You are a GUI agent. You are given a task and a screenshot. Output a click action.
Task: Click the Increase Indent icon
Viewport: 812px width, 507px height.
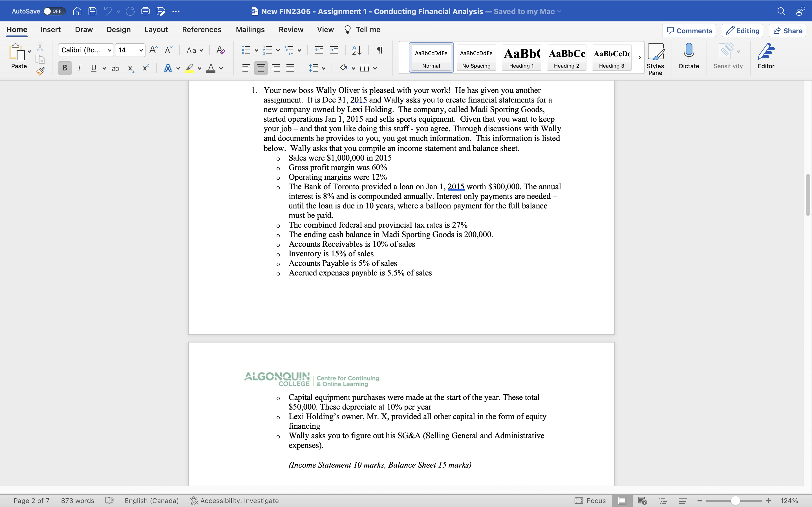click(x=334, y=50)
